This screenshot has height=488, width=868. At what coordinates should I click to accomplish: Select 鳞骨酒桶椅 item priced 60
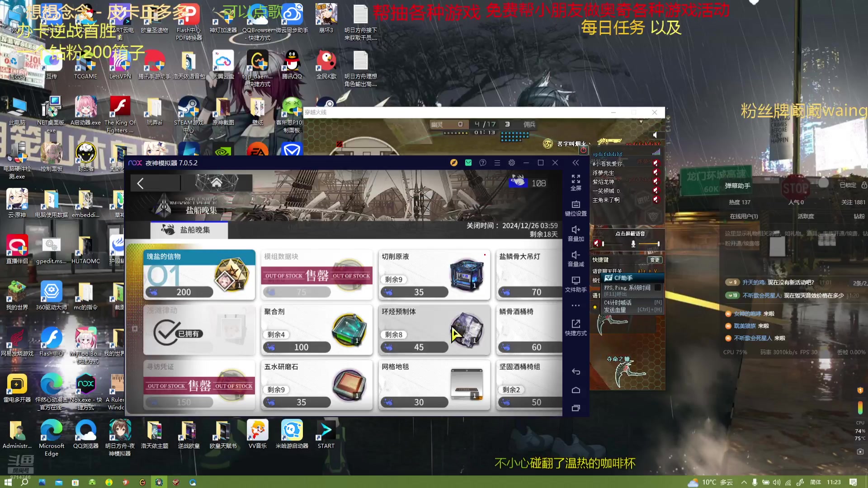click(529, 330)
